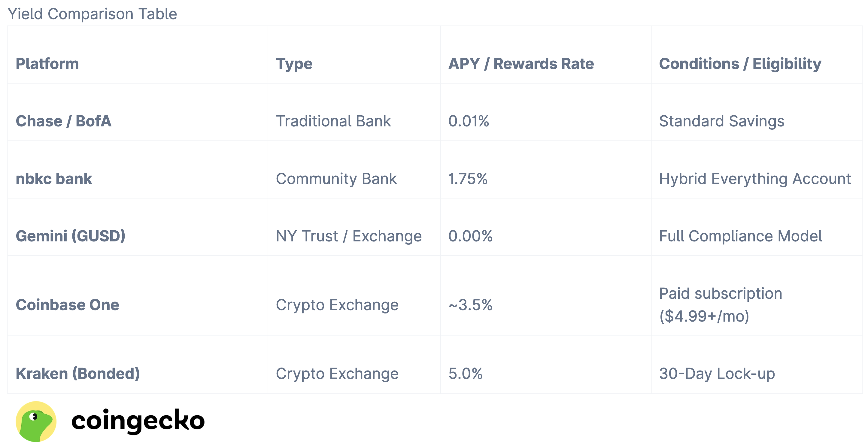Click the Community Bank type cell
The width and height of the screenshot is (868, 448).
point(336,179)
